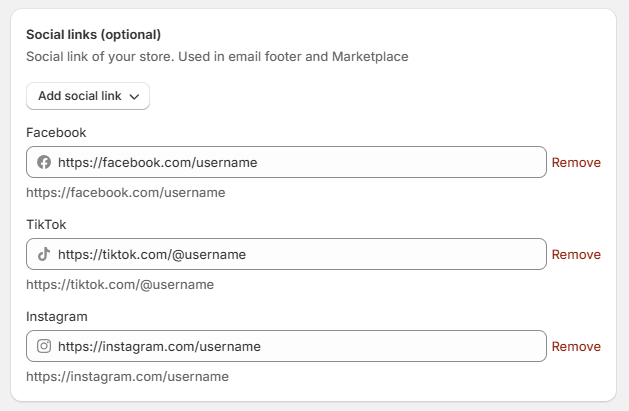Remove the Facebook social link
629x411 pixels.
pos(576,162)
